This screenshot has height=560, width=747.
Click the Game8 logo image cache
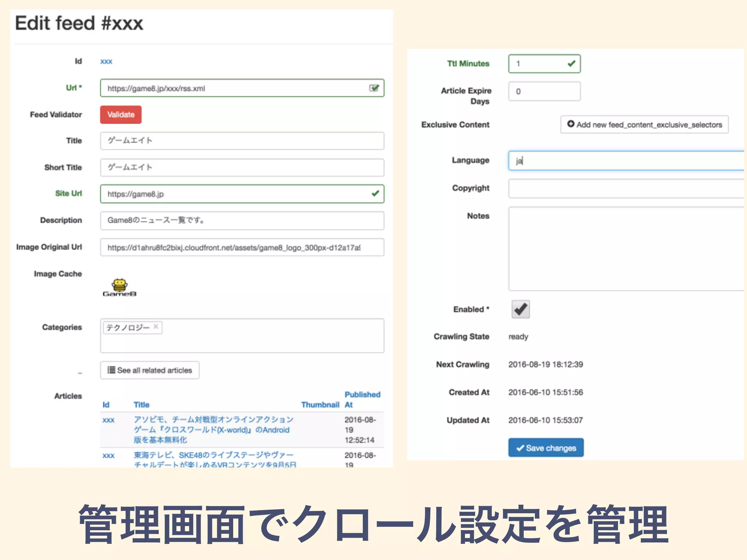(120, 288)
